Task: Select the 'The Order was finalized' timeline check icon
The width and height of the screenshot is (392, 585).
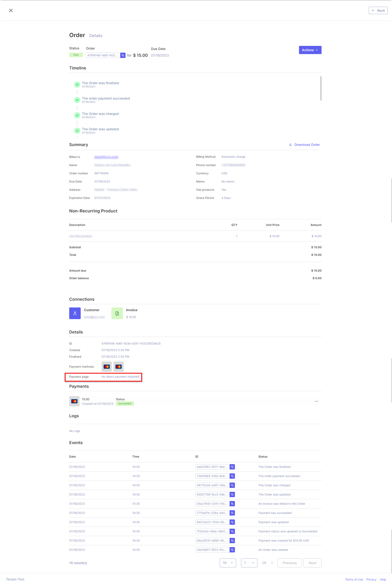Action: point(77,84)
